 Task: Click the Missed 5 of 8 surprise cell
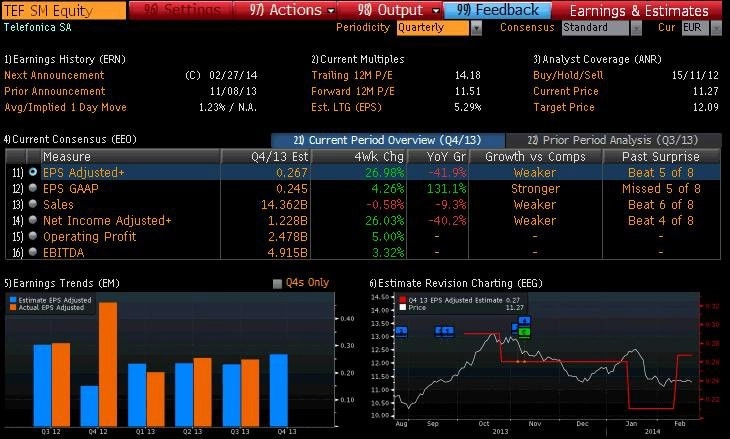pyautogui.click(x=661, y=189)
